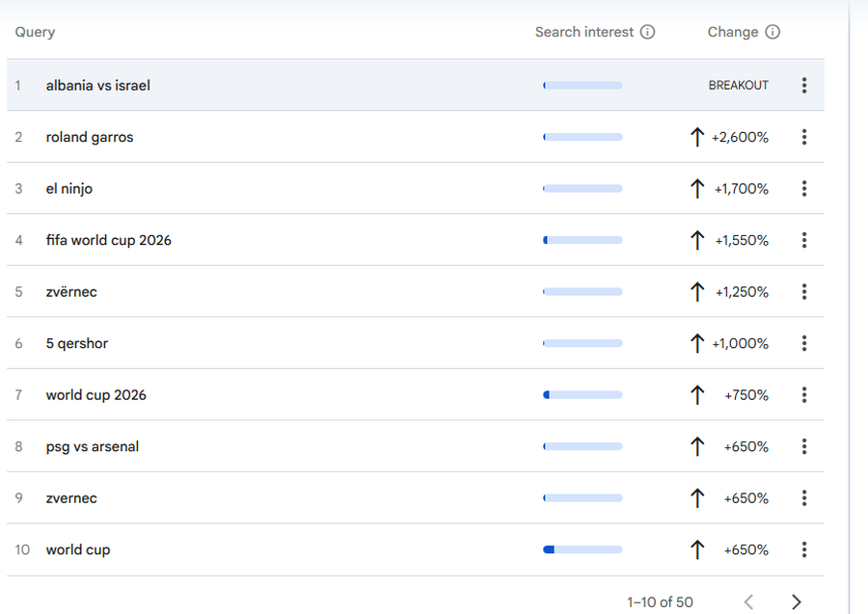
Task: Click the upward trend arrow for 5 qershor
Action: pos(697,343)
